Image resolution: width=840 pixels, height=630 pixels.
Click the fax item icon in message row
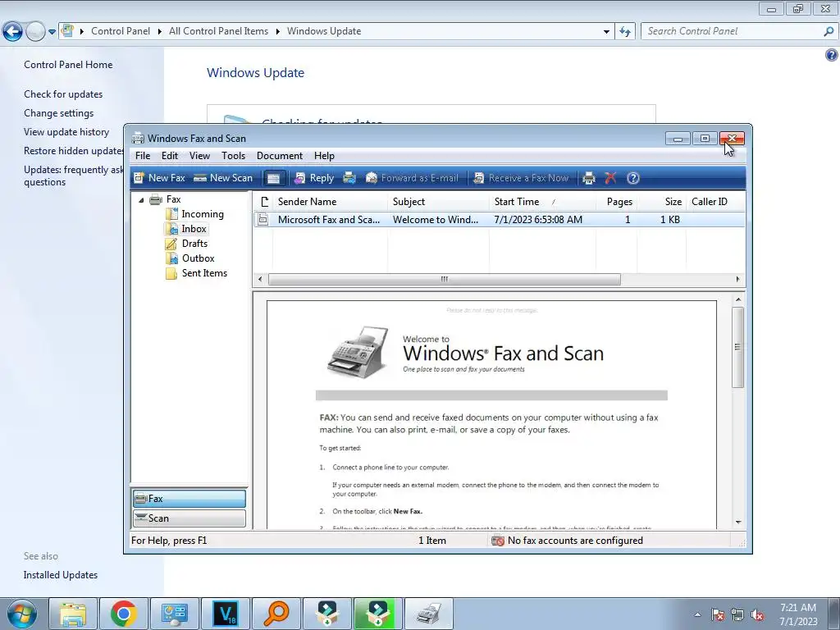point(262,220)
